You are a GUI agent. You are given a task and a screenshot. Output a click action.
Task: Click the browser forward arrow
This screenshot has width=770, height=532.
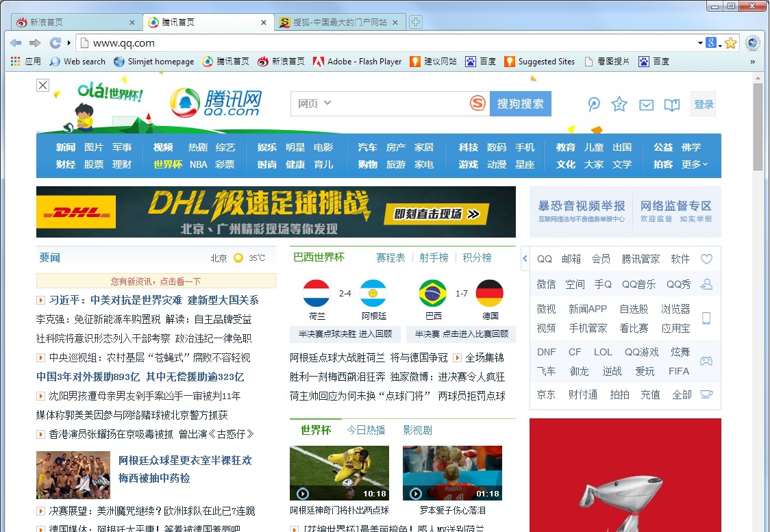(x=35, y=43)
